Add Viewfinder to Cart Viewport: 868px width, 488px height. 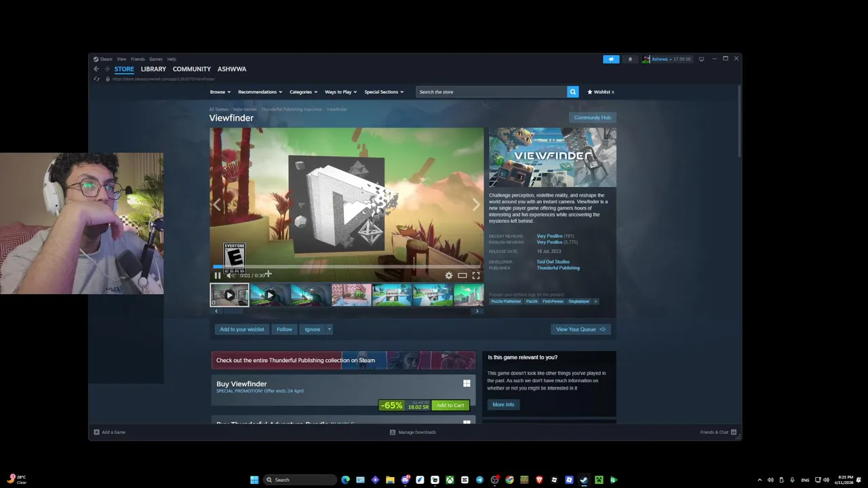tap(450, 405)
